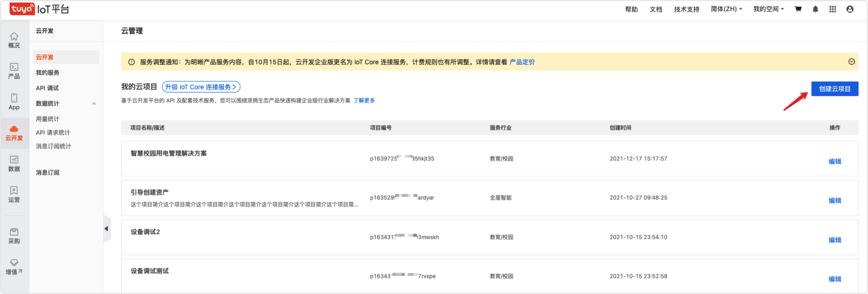This screenshot has height=294, width=868.
Task: Click 编辑 for 引导创建资产
Action: coord(835,201)
